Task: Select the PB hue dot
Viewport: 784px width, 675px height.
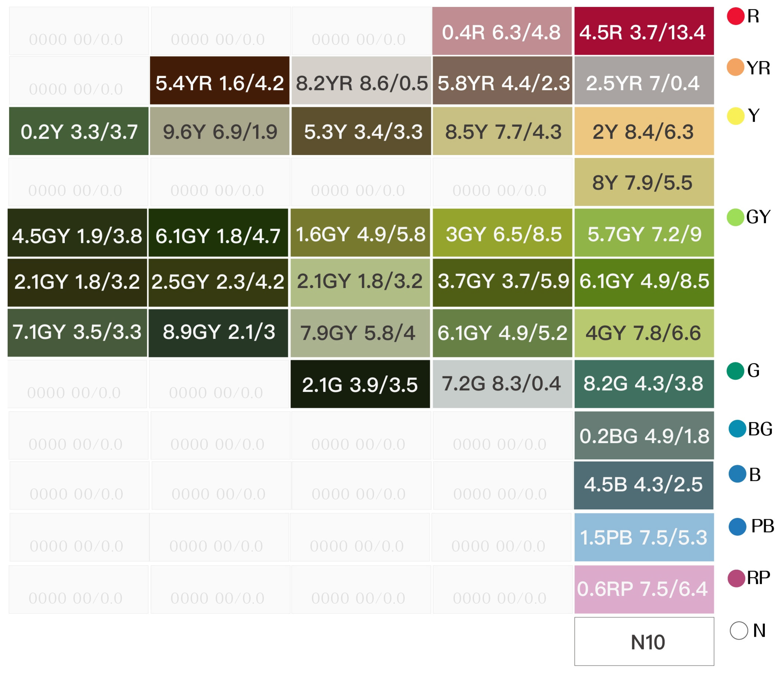Action: tap(737, 526)
